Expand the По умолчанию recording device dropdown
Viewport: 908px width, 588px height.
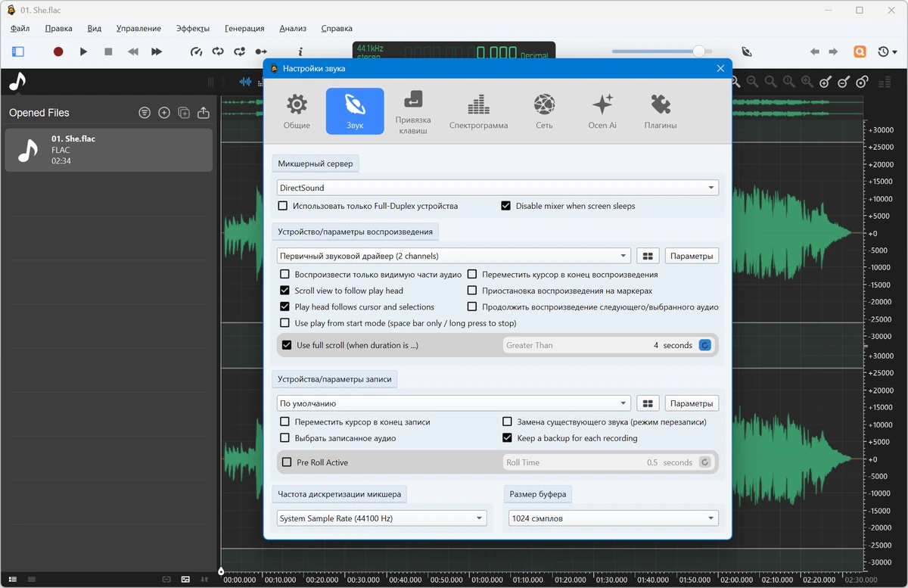pos(454,403)
